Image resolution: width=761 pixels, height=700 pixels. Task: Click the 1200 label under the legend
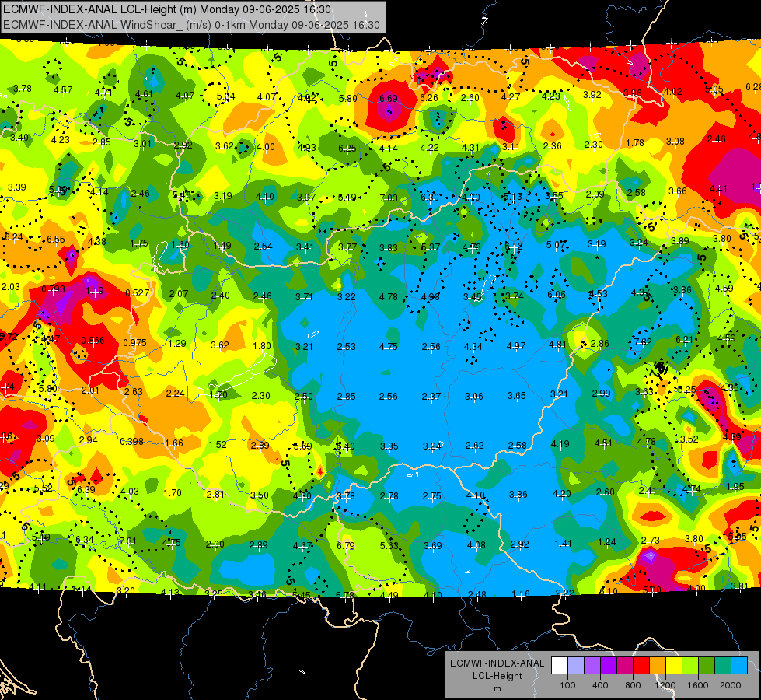665,685
